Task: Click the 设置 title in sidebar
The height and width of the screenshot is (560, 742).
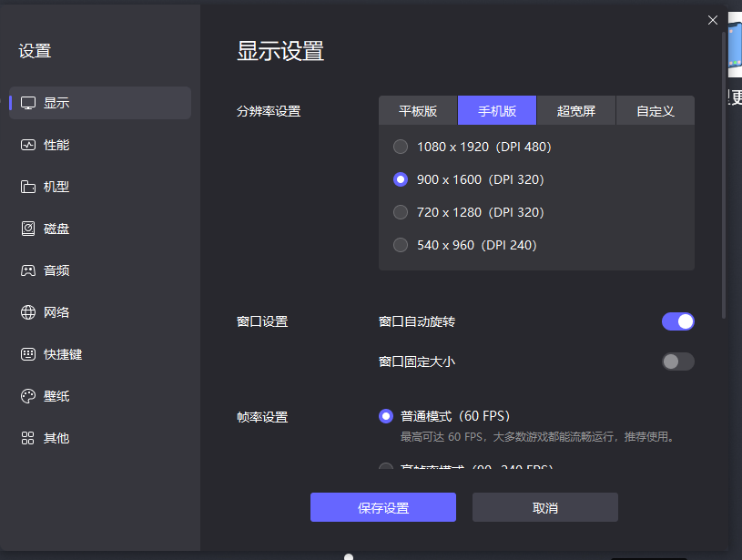Action: pos(35,51)
